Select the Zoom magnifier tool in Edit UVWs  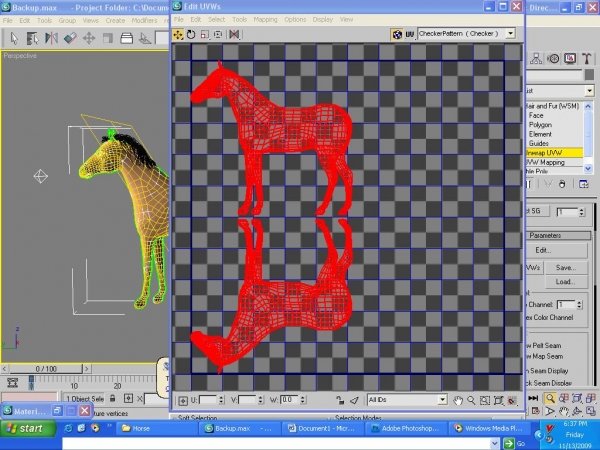pyautogui.click(x=471, y=401)
